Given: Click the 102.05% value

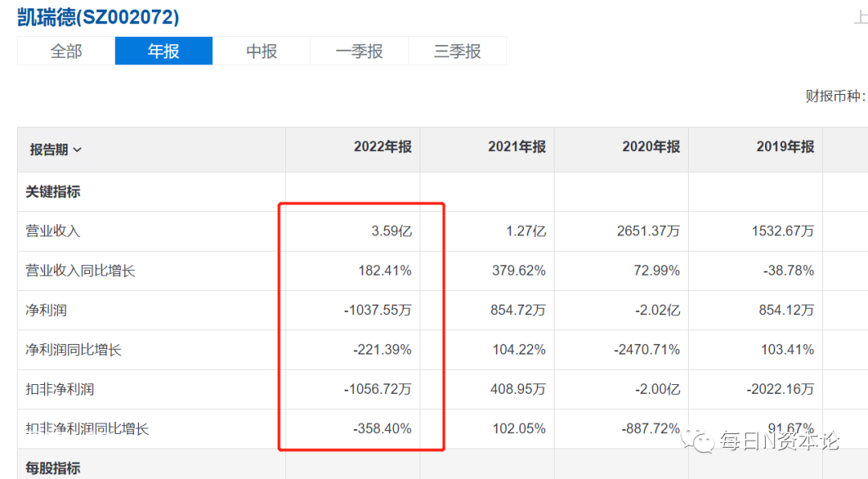Looking at the screenshot, I should [x=518, y=428].
